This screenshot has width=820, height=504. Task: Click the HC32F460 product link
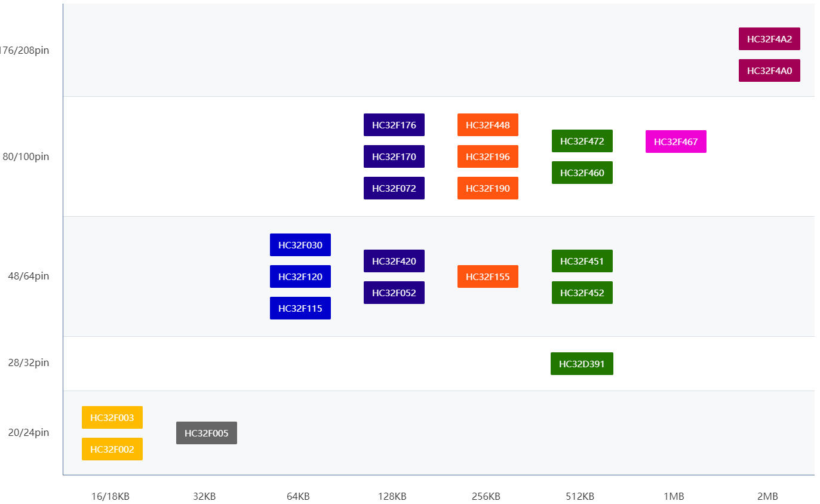click(582, 173)
